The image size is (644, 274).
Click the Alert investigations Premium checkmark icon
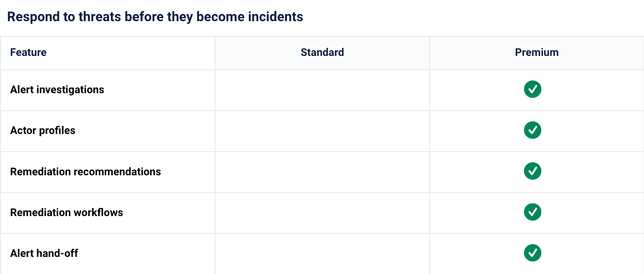[532, 90]
